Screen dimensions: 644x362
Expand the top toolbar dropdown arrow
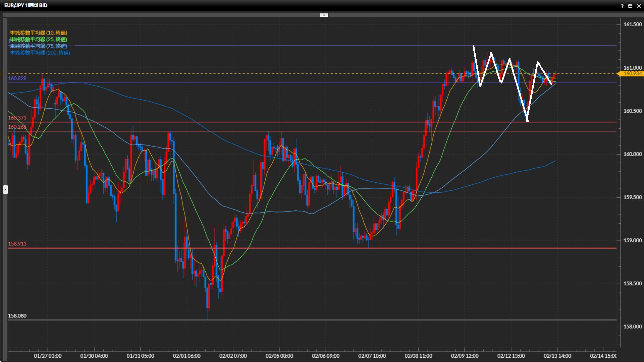(324, 15)
